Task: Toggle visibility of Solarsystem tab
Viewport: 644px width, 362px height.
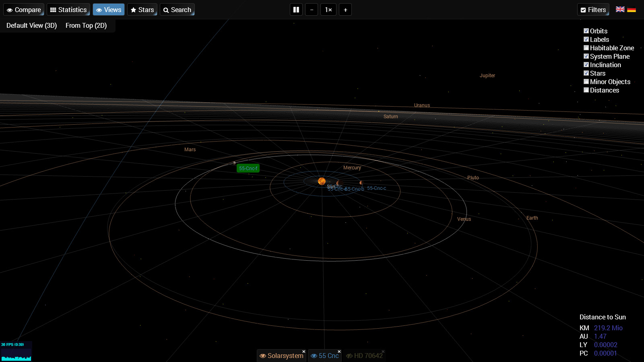Action: click(x=263, y=356)
